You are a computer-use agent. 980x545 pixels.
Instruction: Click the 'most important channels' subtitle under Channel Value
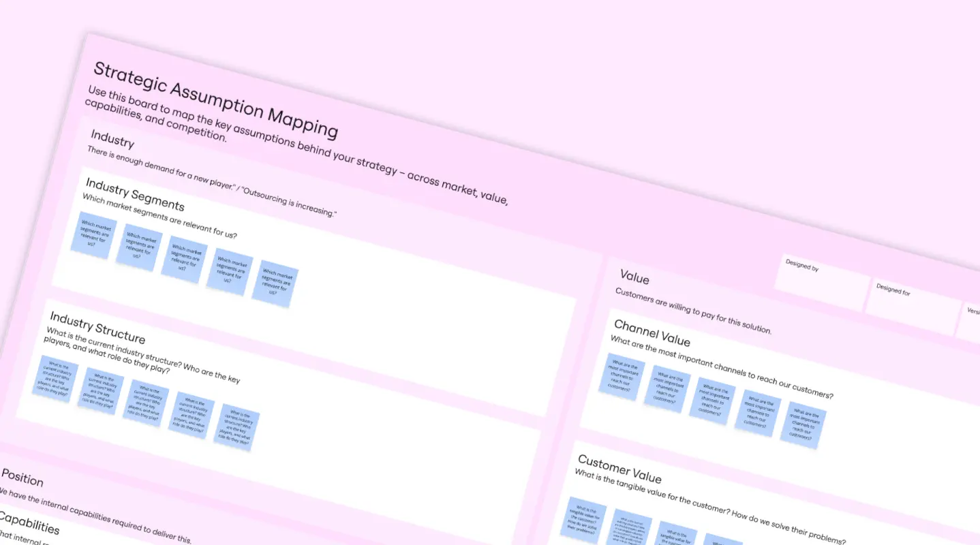[722, 368]
